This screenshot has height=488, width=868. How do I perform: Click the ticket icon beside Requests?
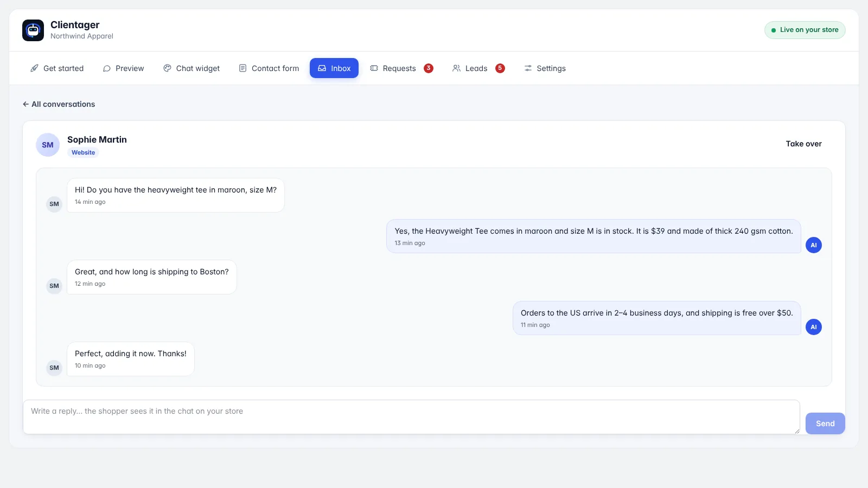[374, 68]
